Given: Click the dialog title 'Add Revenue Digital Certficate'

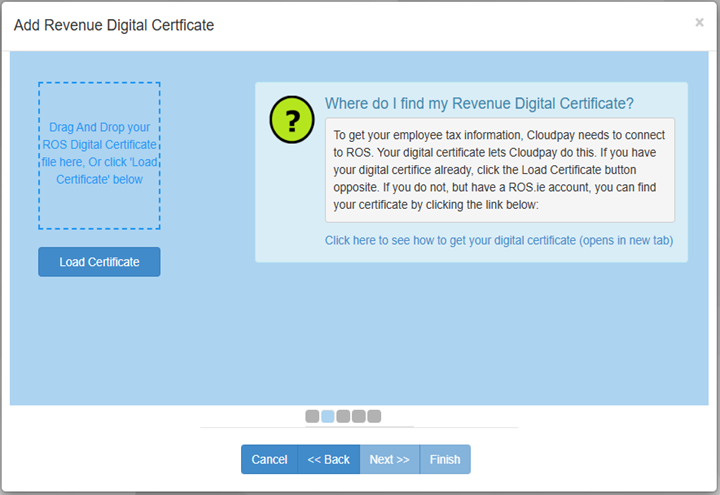Looking at the screenshot, I should (113, 24).
